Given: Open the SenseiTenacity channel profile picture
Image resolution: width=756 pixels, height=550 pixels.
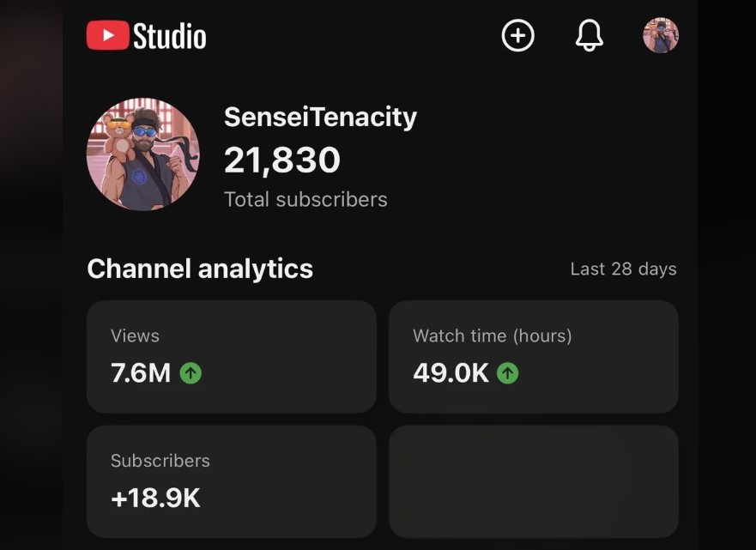Looking at the screenshot, I should tap(142, 154).
